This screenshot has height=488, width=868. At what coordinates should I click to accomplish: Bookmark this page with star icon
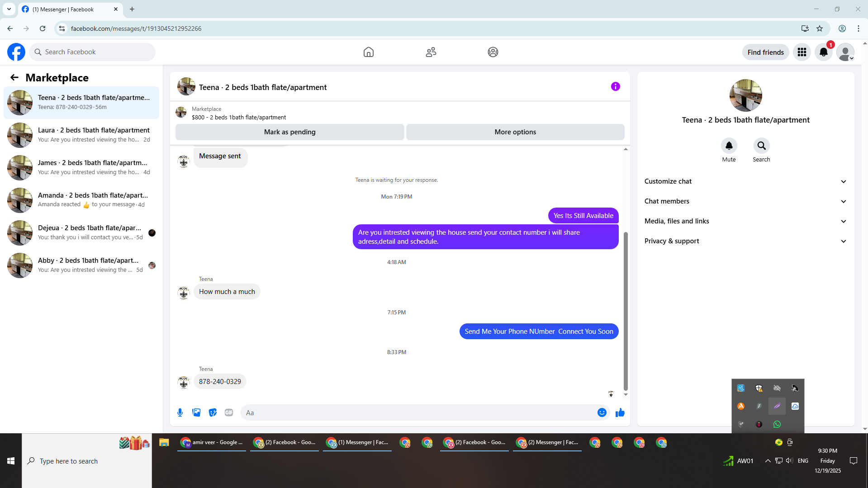[820, 28]
